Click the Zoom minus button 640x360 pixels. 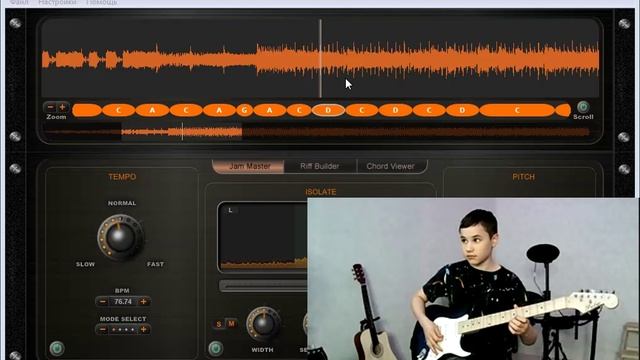[x=51, y=107]
